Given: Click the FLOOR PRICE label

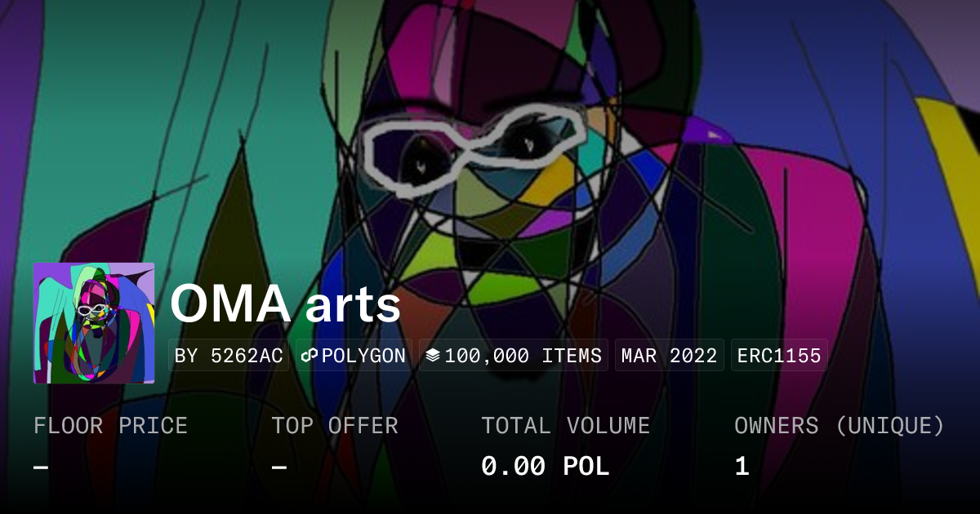Looking at the screenshot, I should click(x=110, y=426).
